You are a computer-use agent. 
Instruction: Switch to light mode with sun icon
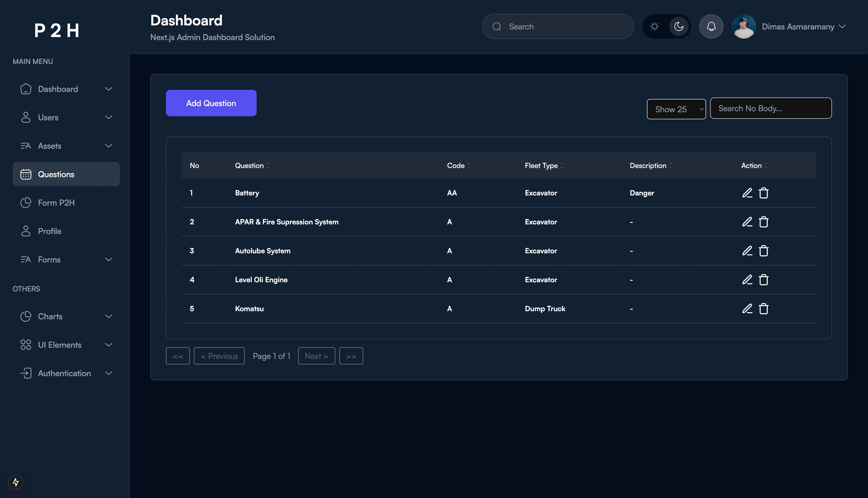(654, 26)
